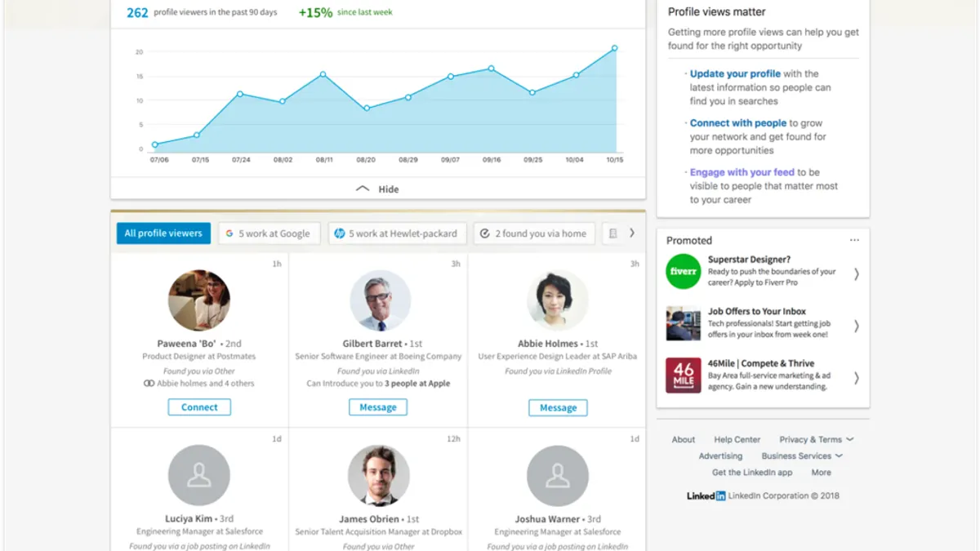This screenshot has height=551, width=980.
Task: Open Promoted section three-dot options menu
Action: coord(854,240)
